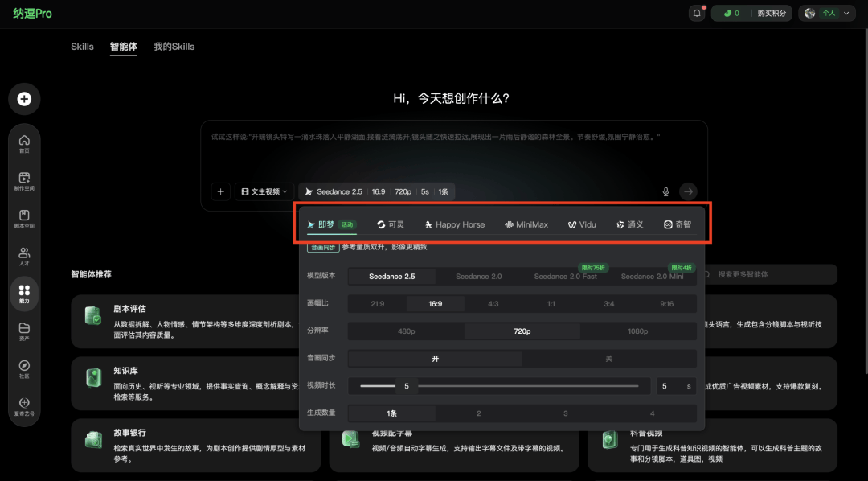Switch to the Happy Horse provider tab
The height and width of the screenshot is (481, 868).
454,224
